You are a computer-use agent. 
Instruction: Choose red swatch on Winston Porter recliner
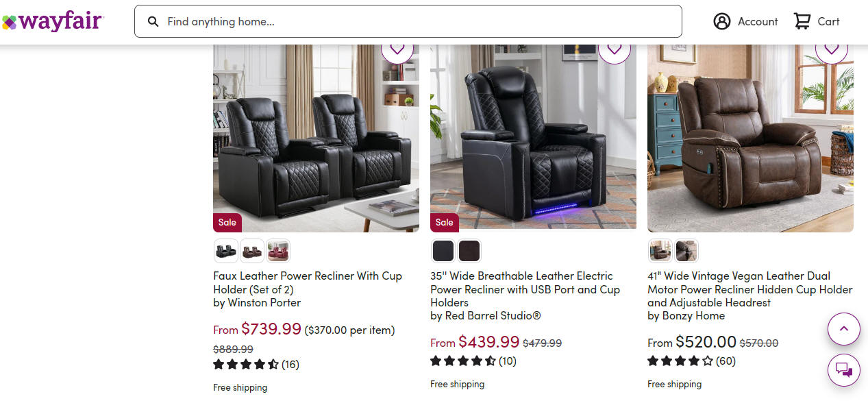point(278,251)
